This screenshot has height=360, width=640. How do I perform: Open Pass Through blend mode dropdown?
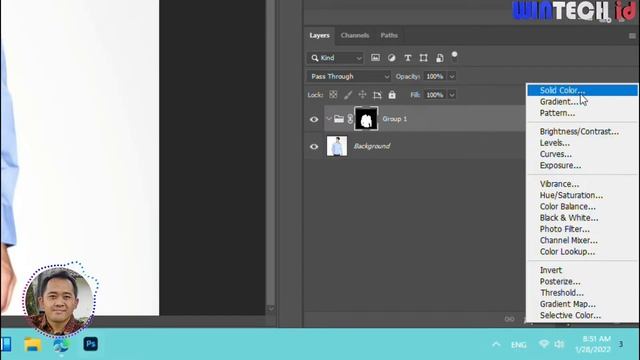[x=349, y=76]
